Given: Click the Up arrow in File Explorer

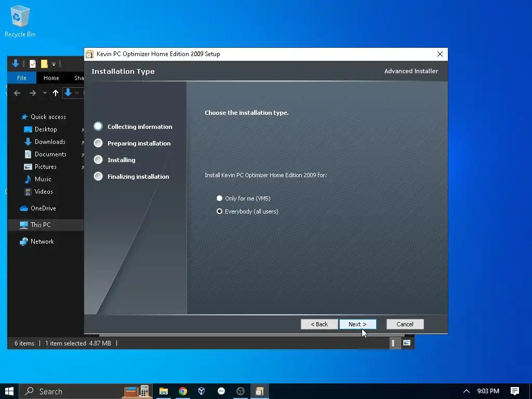Looking at the screenshot, I should (x=56, y=93).
